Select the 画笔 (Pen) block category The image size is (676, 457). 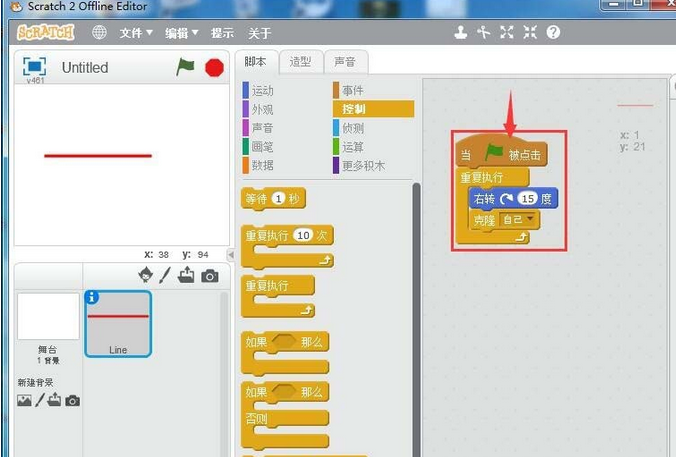tap(262, 147)
